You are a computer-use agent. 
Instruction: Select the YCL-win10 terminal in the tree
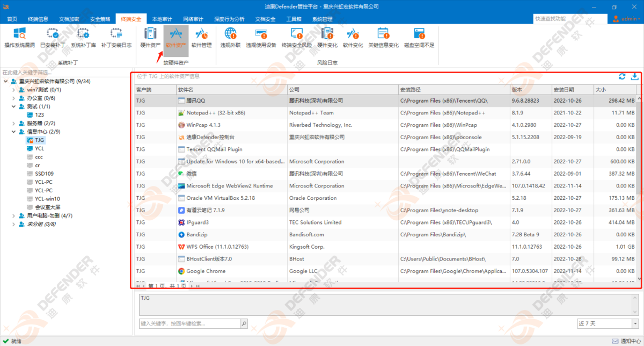click(47, 199)
